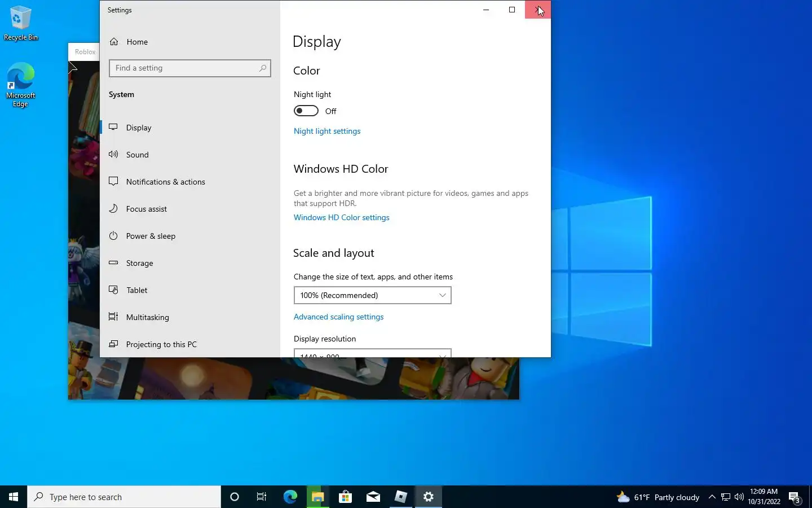Minimize the Settings window
812x508 pixels.
tap(486, 10)
